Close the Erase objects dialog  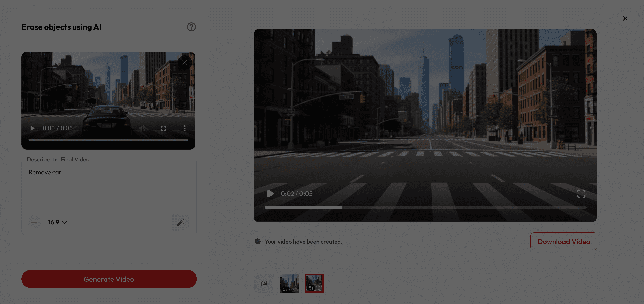point(625,18)
